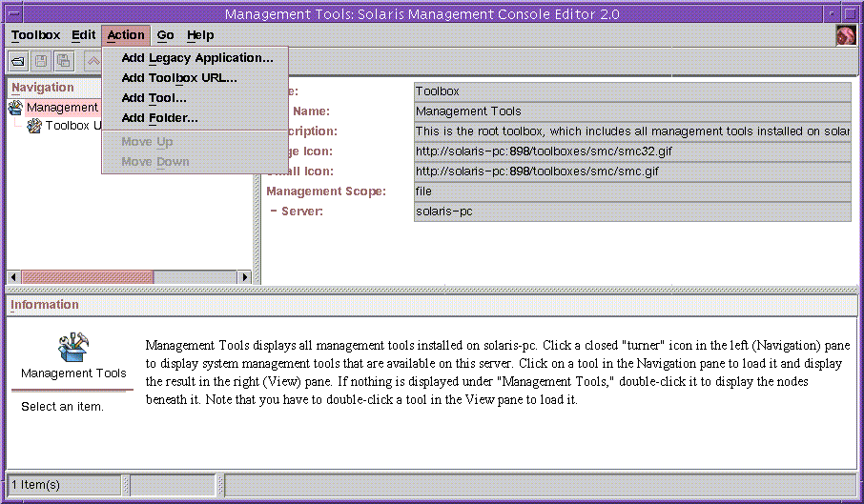Viewport: 864px width, 504px height.
Task: Click the Save As toolbar icon
Action: [x=64, y=61]
